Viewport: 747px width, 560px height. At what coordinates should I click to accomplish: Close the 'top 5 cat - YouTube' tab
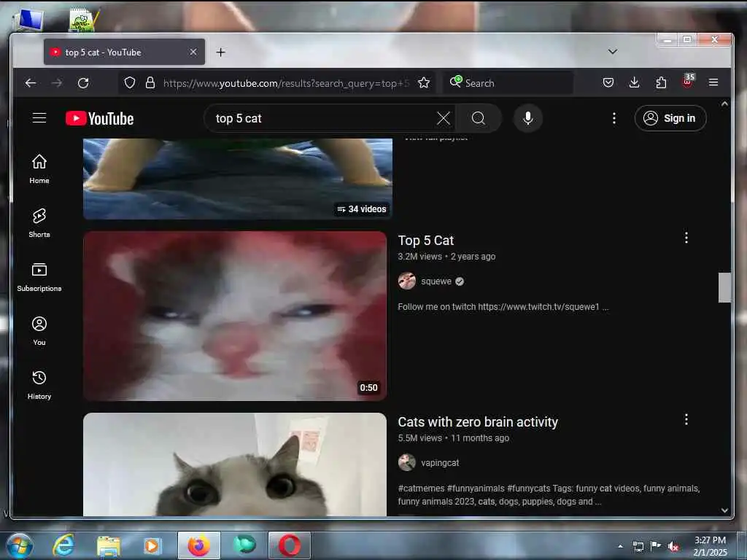point(193,52)
